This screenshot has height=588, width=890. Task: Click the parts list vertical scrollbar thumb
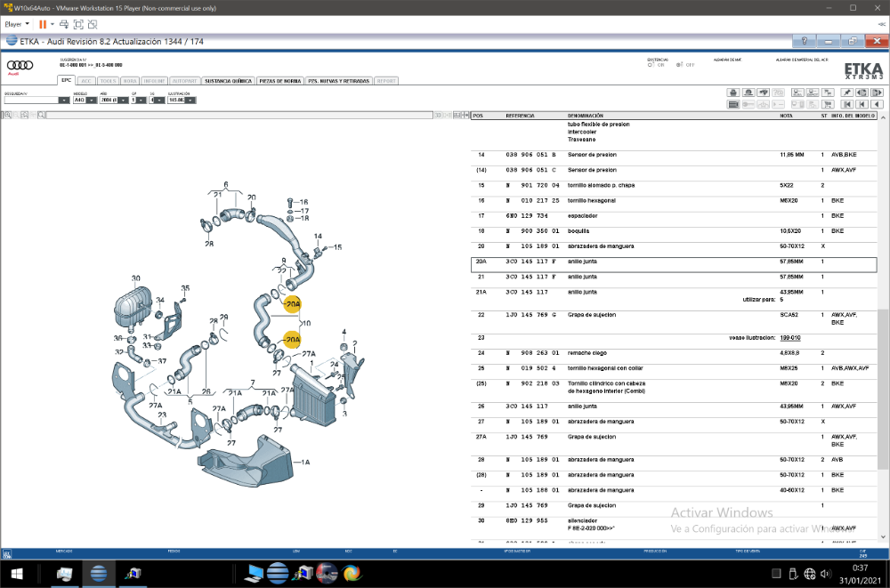pyautogui.click(x=883, y=389)
